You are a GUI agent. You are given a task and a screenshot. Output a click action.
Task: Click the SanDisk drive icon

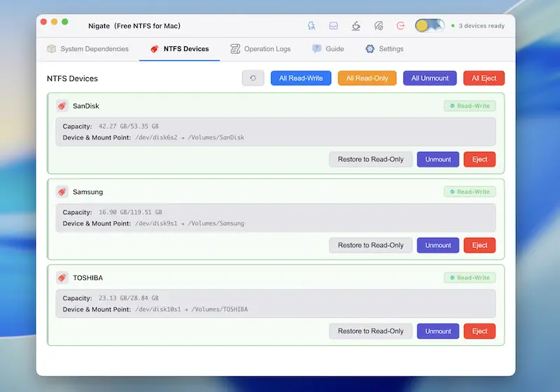click(x=62, y=106)
